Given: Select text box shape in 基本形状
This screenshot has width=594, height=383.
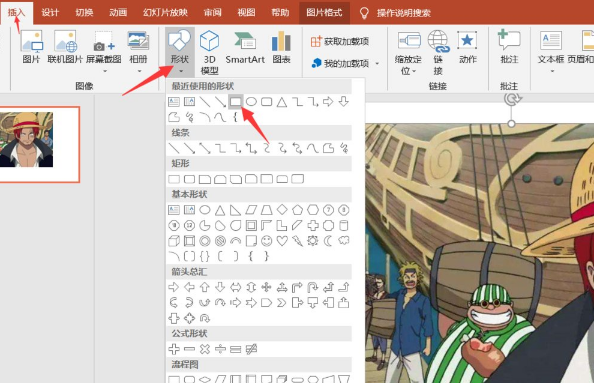Looking at the screenshot, I should click(x=174, y=210).
